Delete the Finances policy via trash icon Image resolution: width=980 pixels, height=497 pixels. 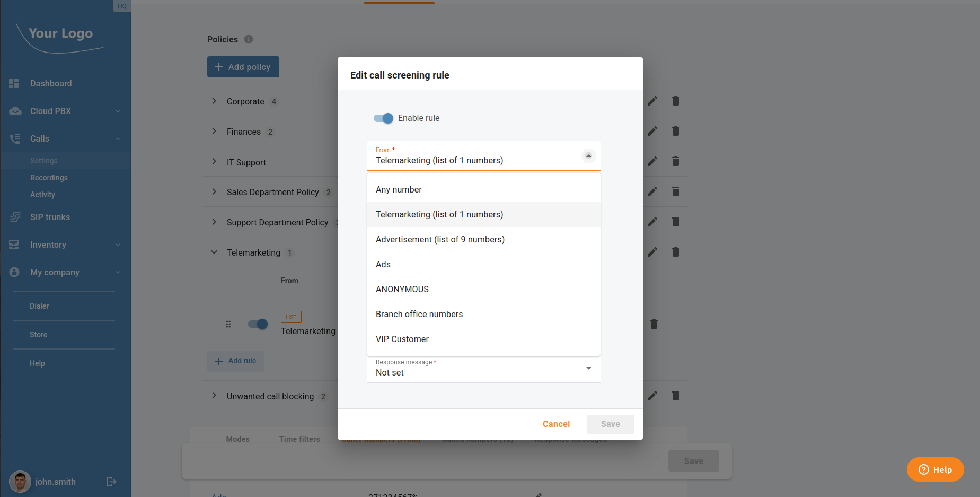click(675, 131)
